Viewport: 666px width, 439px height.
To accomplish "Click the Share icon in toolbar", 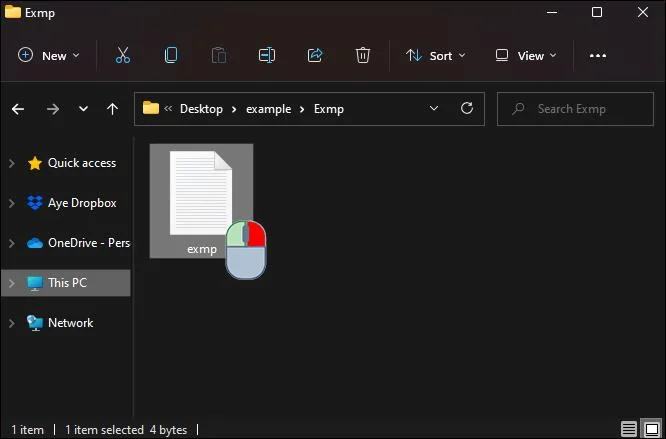I will pos(315,55).
